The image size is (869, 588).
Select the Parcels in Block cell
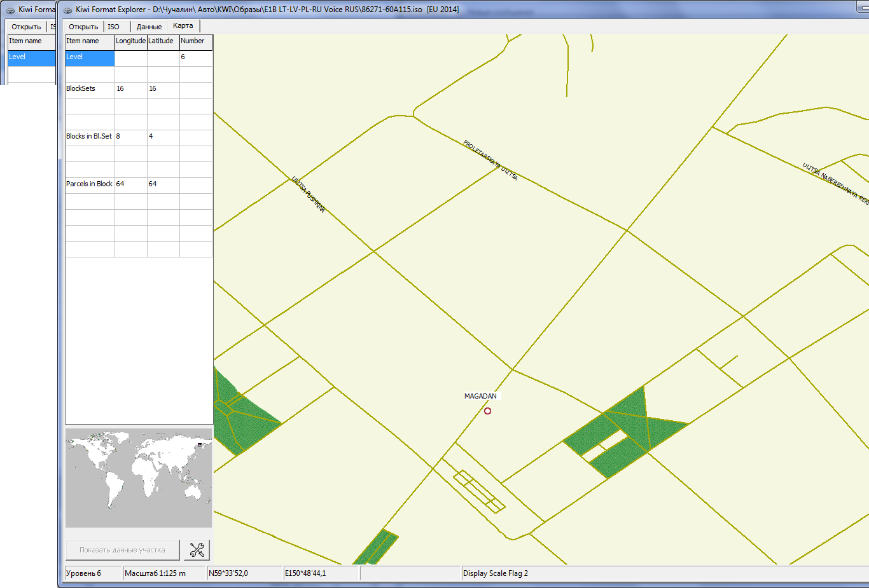pyautogui.click(x=90, y=184)
